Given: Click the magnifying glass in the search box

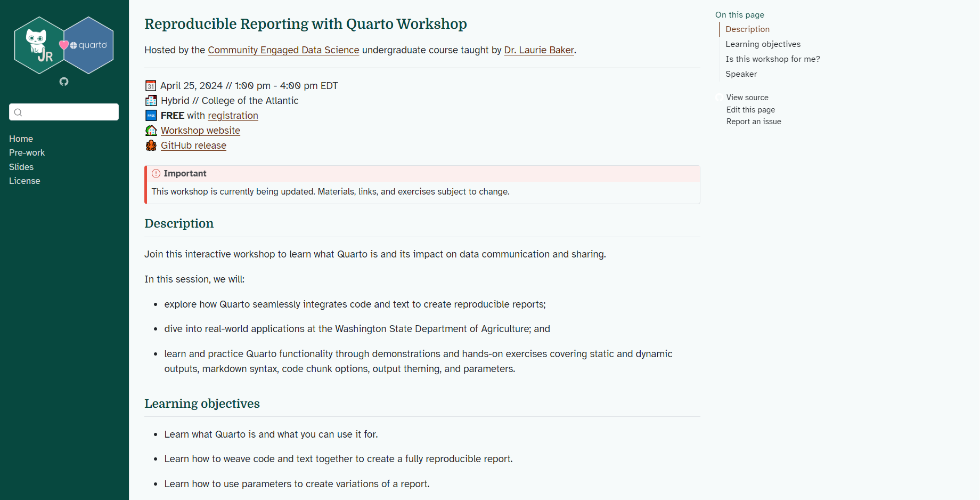Looking at the screenshot, I should (x=19, y=112).
